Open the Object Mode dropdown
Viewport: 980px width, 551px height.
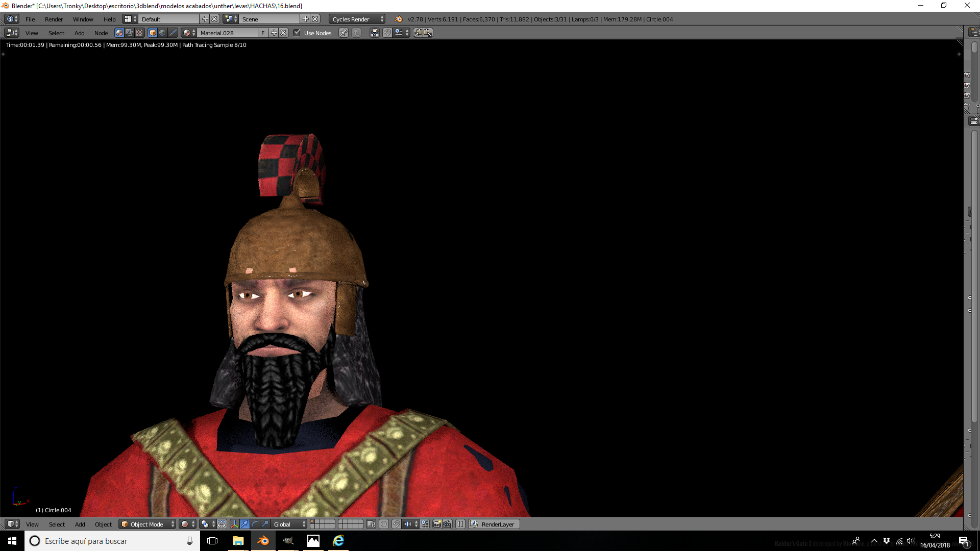pos(148,524)
